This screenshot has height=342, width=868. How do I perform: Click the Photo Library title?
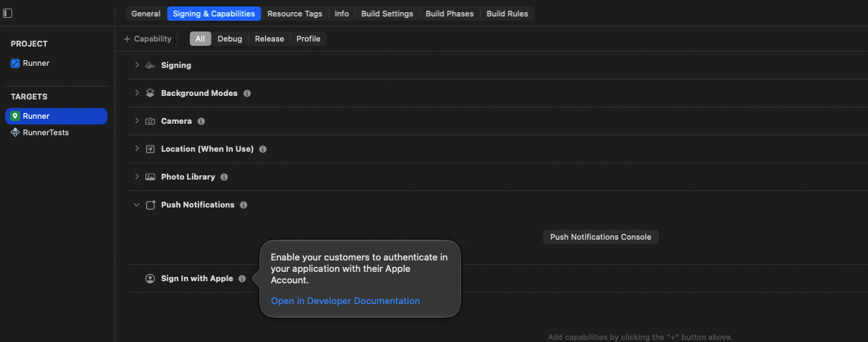pos(188,177)
